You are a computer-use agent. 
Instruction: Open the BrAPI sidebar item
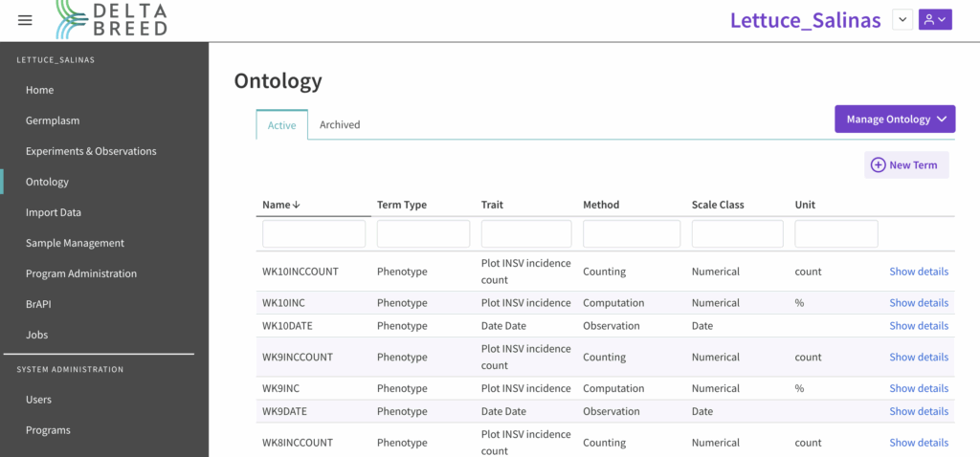point(39,304)
